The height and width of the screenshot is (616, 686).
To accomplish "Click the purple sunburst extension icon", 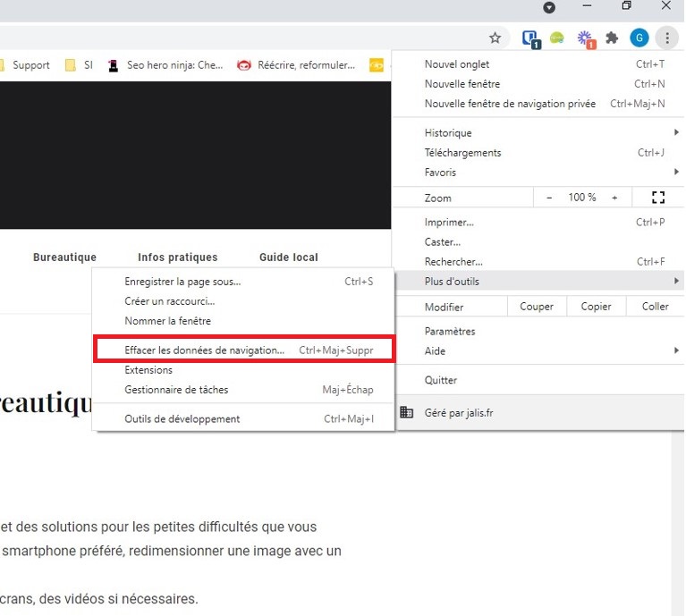I will pos(585,38).
